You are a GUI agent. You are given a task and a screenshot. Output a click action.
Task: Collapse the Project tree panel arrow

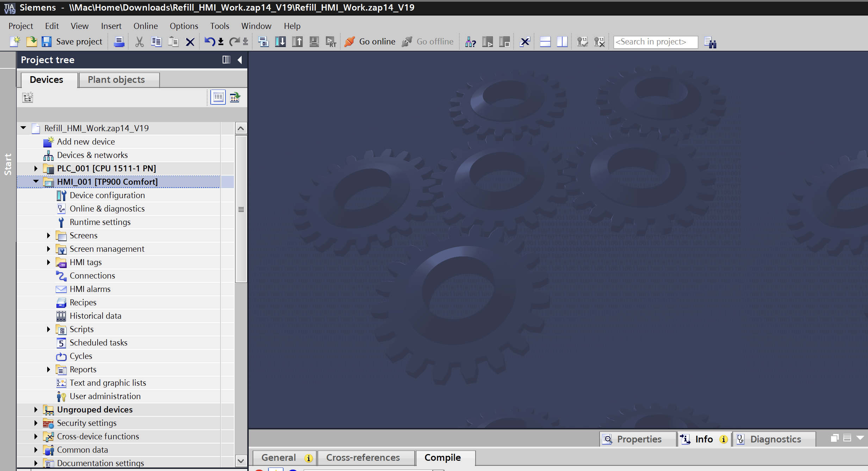(x=240, y=60)
